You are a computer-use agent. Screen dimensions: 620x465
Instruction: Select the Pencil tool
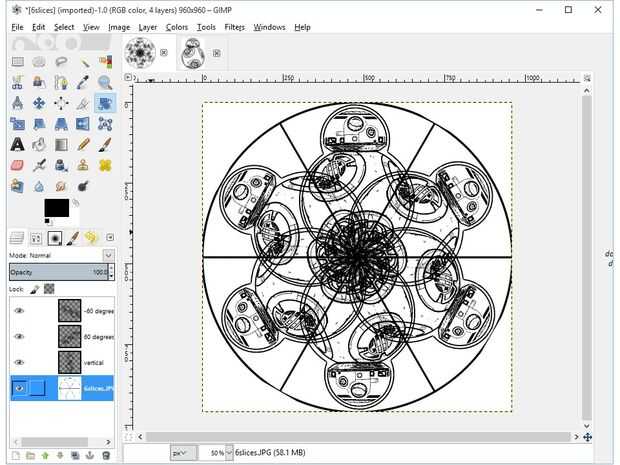[x=83, y=145]
